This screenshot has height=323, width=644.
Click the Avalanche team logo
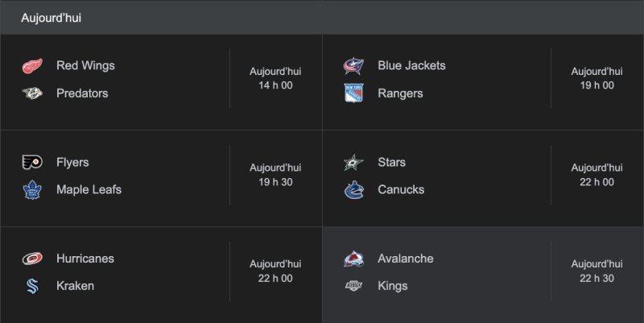tap(353, 259)
